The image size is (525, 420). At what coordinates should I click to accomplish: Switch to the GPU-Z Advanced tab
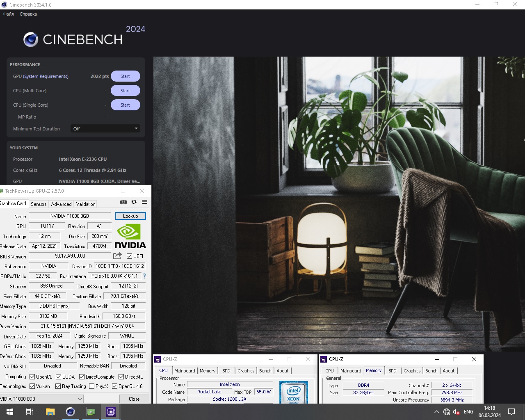[61, 204]
